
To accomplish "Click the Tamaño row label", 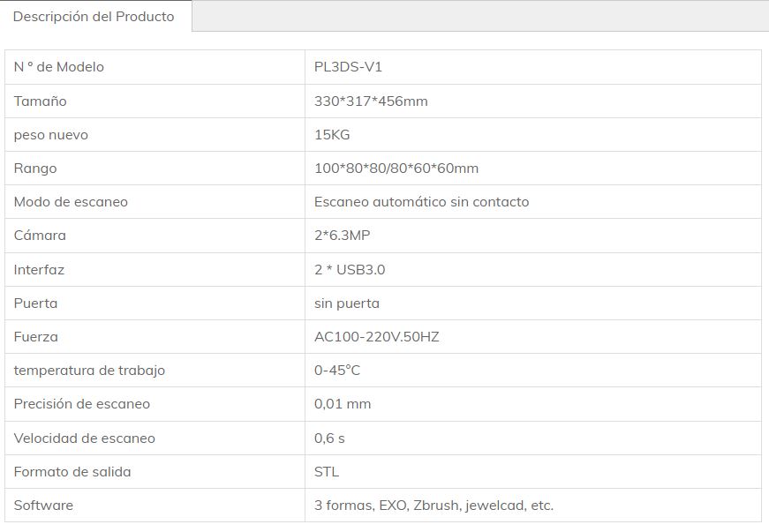I will tap(41, 101).
